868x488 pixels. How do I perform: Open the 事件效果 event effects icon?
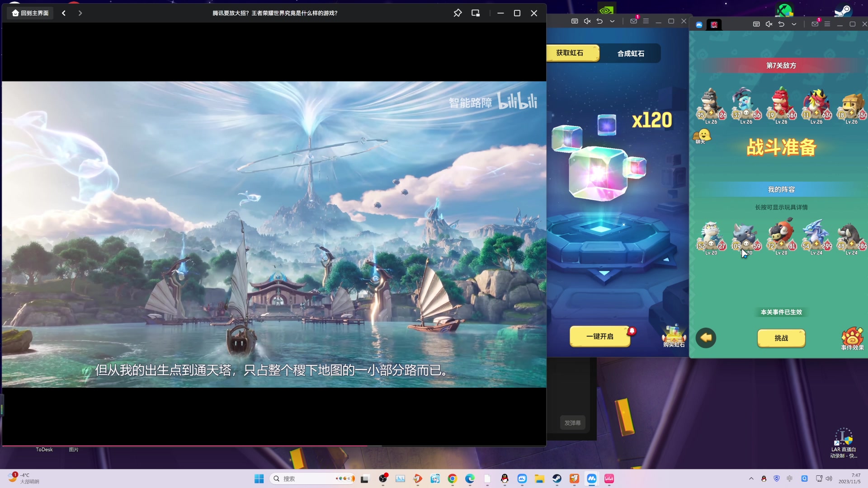[x=852, y=339]
